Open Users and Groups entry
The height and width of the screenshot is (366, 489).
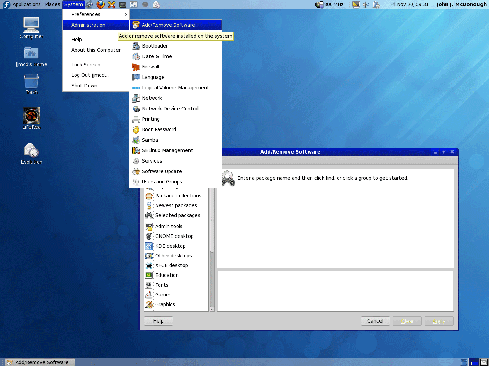click(175, 182)
